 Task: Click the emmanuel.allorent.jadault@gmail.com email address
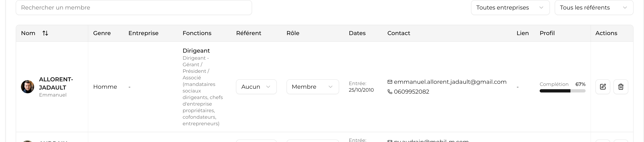(450, 82)
